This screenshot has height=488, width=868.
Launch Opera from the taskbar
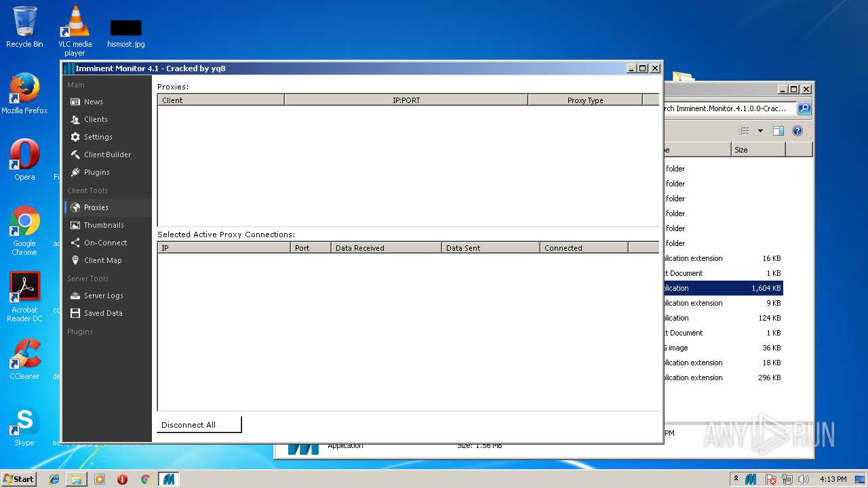(x=122, y=479)
